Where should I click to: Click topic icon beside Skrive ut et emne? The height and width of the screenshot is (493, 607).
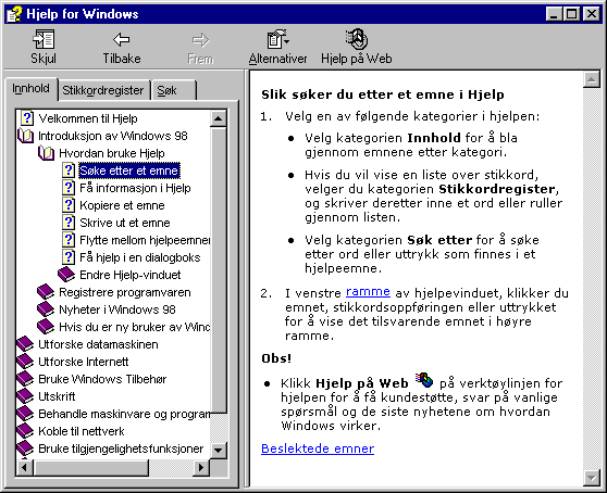[68, 223]
